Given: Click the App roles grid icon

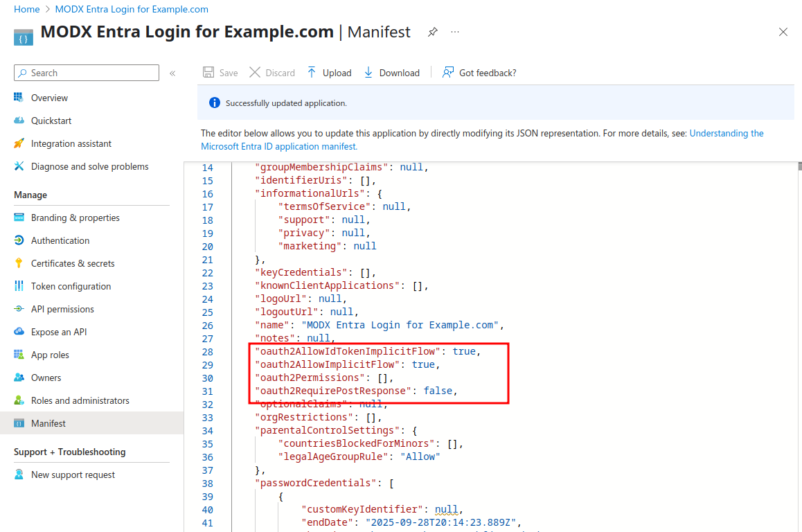Looking at the screenshot, I should [19, 355].
